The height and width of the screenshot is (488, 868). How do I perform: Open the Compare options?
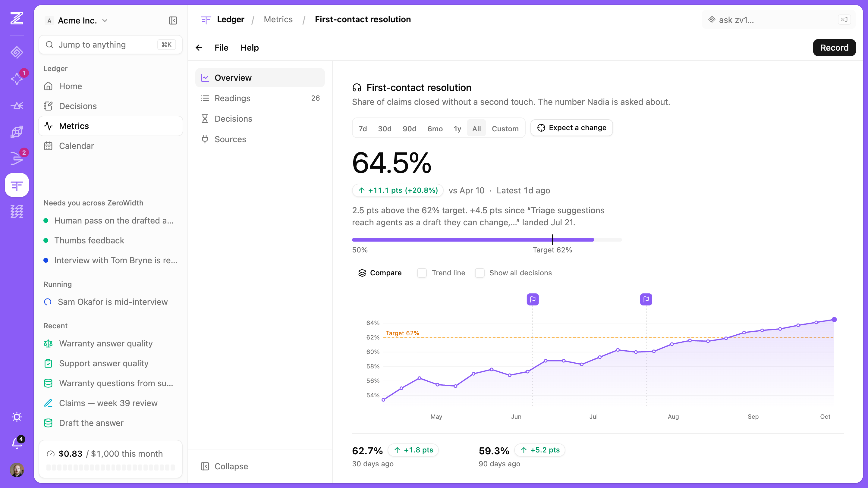[380, 273]
